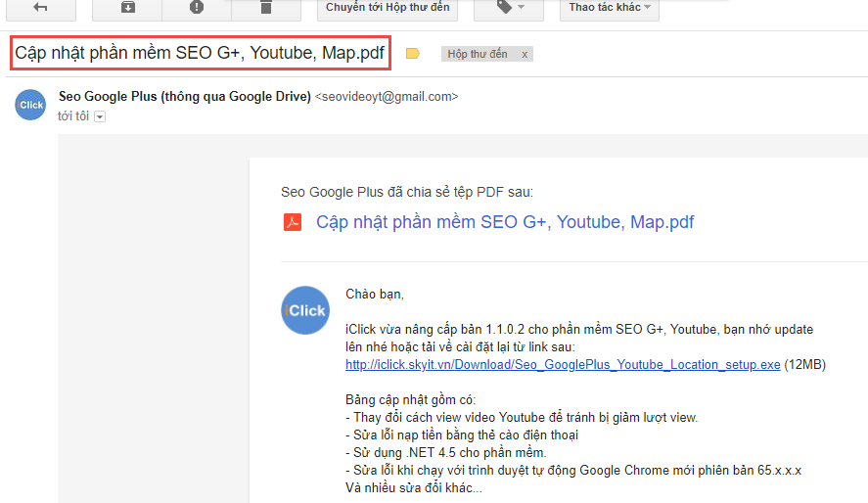Click the red PDF file icon

tap(293, 222)
